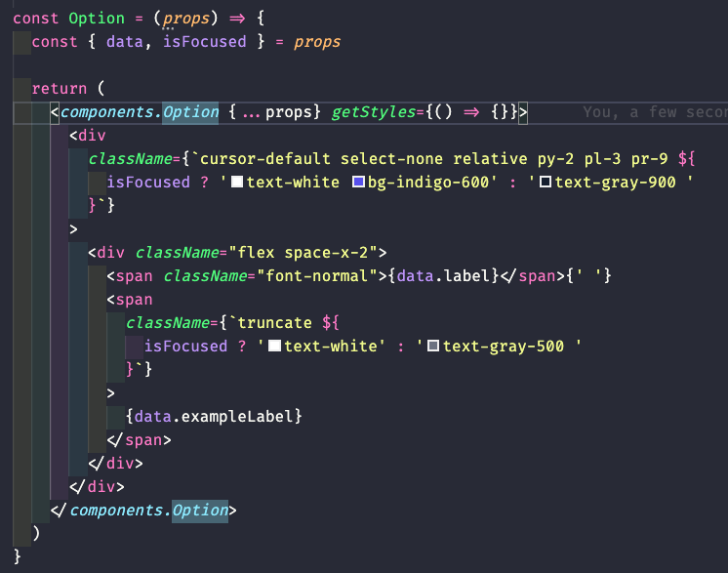The width and height of the screenshot is (728, 573).
Task: Click 'font-normal' className string
Action: point(316,276)
